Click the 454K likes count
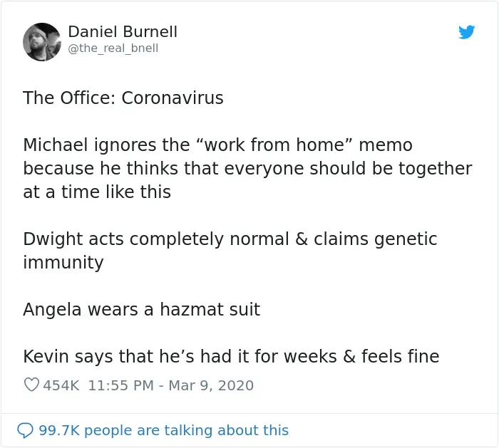 click(61, 385)
